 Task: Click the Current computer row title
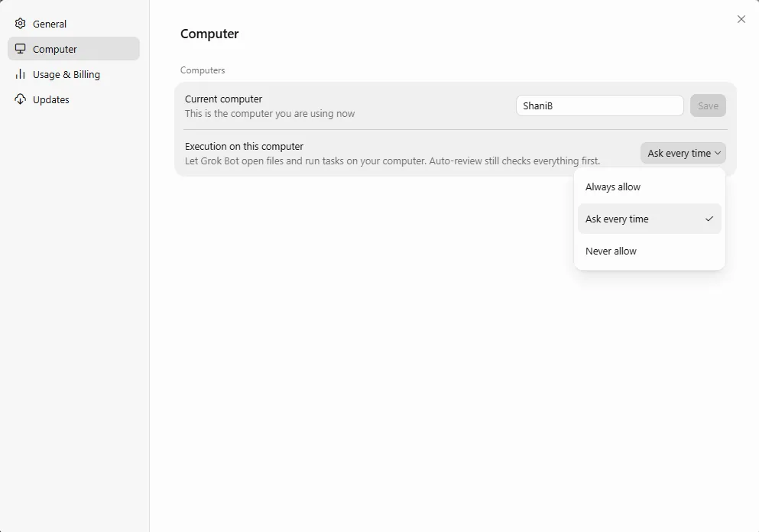(223, 99)
